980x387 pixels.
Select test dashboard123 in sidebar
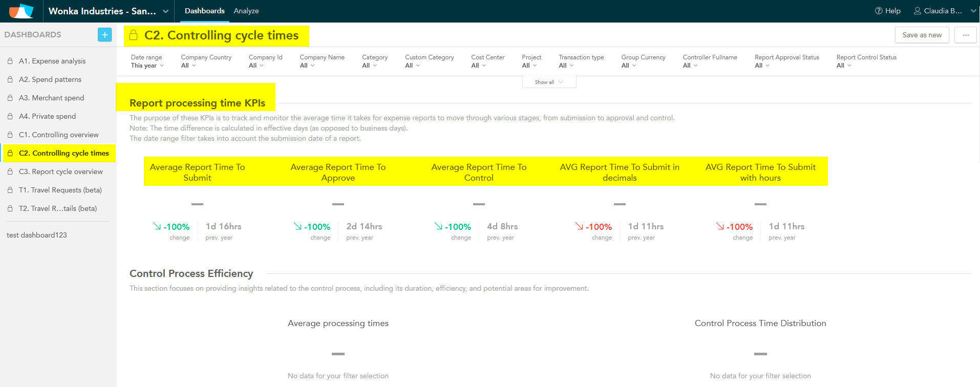(x=37, y=235)
